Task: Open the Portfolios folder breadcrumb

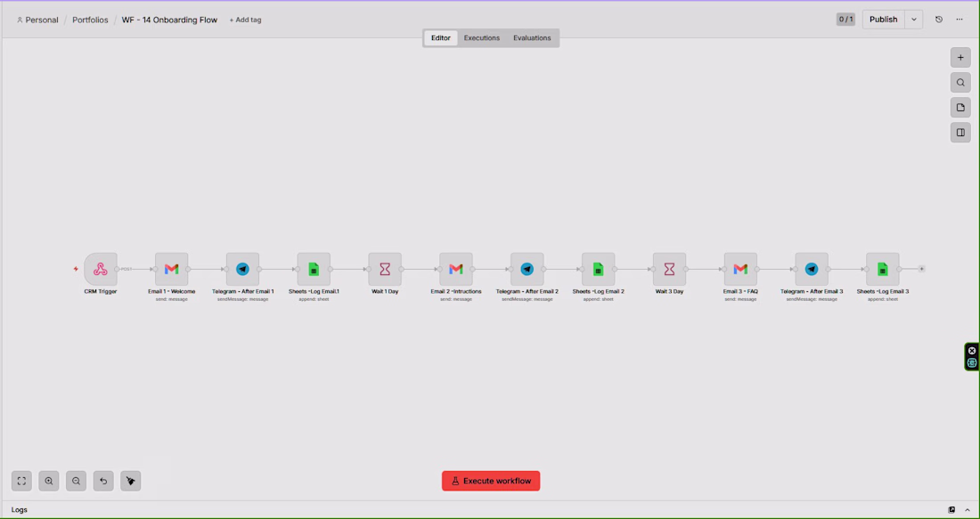Action: point(90,20)
